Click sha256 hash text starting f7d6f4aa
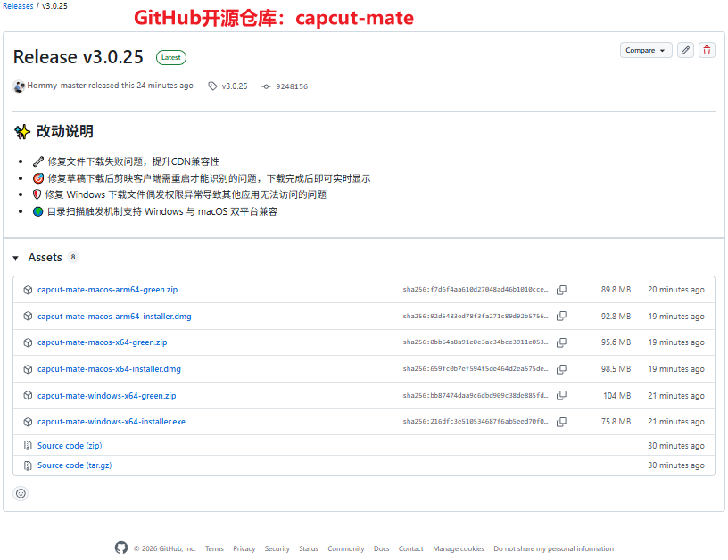The image size is (728, 560). tap(476, 290)
